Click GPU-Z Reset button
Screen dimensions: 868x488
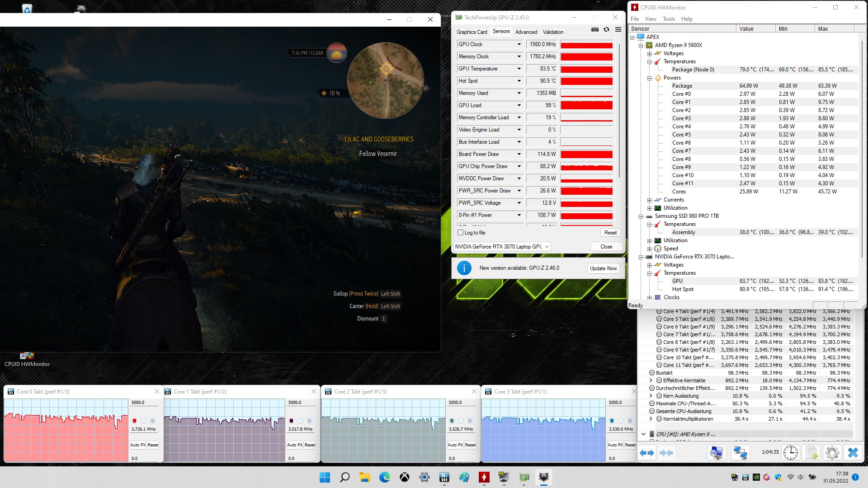coord(610,233)
